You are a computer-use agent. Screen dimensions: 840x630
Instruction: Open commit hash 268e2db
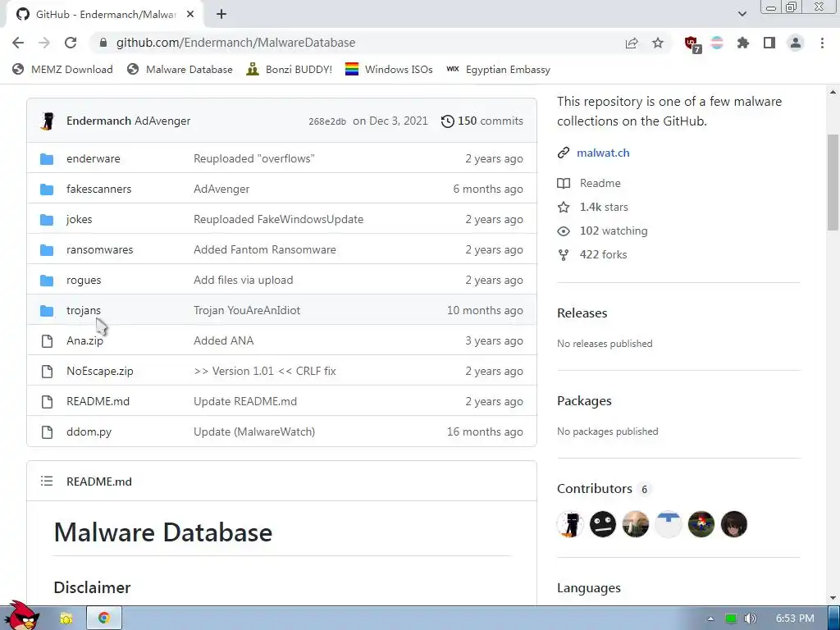[327, 121]
